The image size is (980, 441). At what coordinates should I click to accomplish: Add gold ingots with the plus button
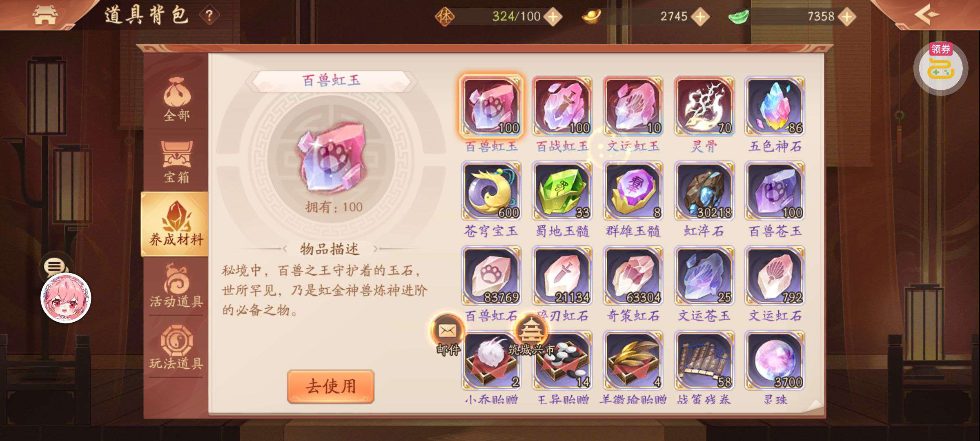[x=700, y=17]
